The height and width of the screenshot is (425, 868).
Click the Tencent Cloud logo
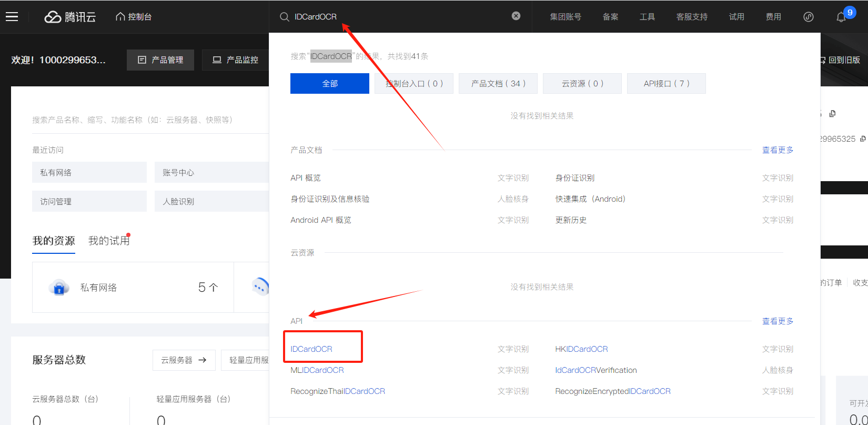coord(70,17)
